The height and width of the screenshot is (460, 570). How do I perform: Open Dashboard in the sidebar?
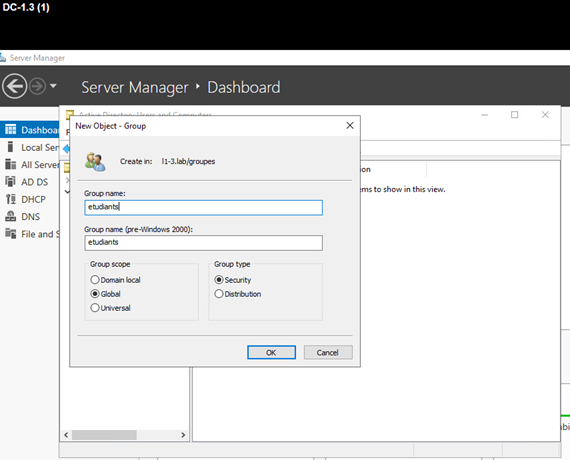click(x=30, y=130)
